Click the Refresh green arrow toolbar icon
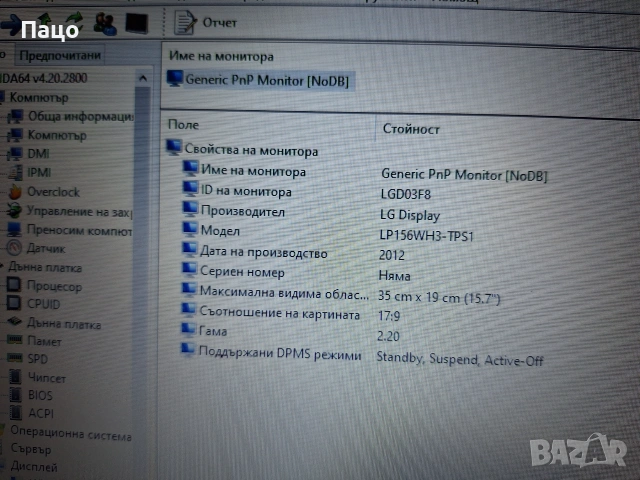Image resolution: width=640 pixels, height=480 pixels. point(73,22)
